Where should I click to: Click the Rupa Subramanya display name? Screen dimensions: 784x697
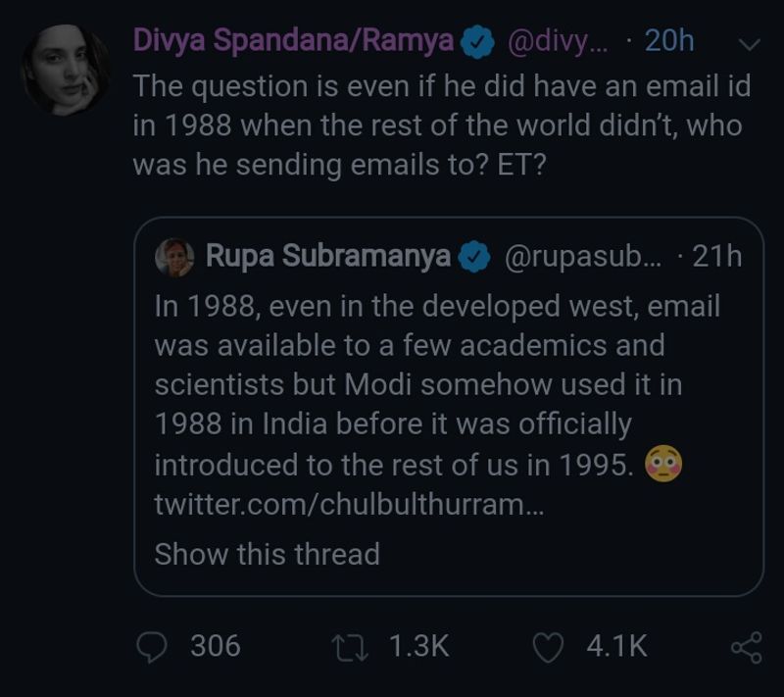pyautogui.click(x=327, y=257)
